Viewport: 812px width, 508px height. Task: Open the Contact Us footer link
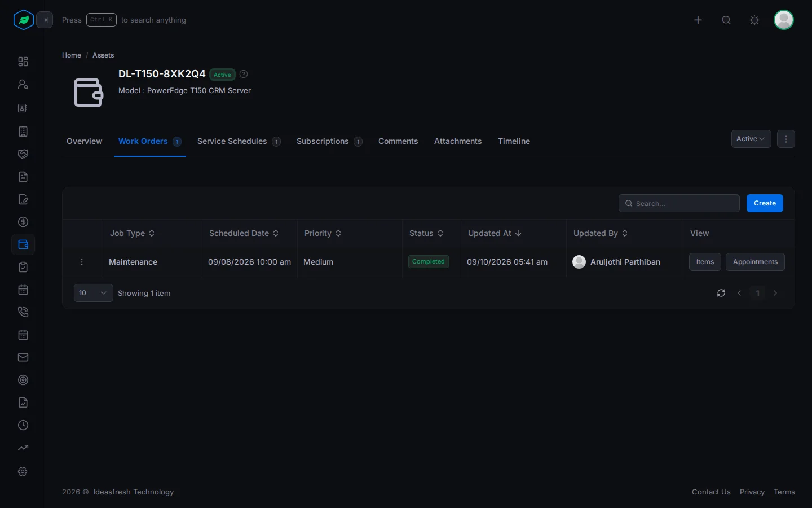(711, 492)
